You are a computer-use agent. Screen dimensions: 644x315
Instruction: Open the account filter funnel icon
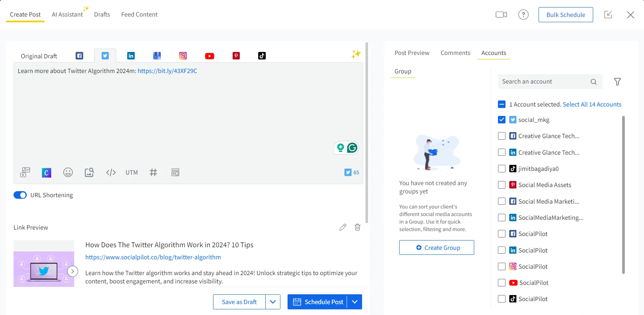617,82
